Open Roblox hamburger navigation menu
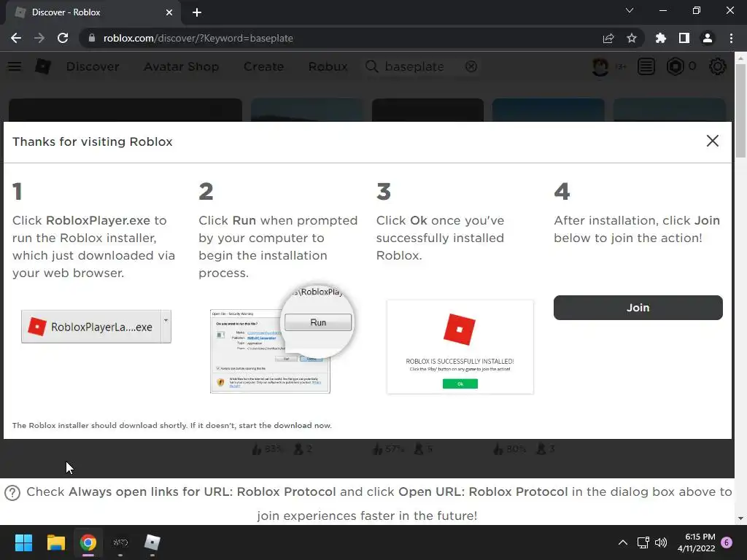Image resolution: width=747 pixels, height=560 pixels. pos(15,66)
